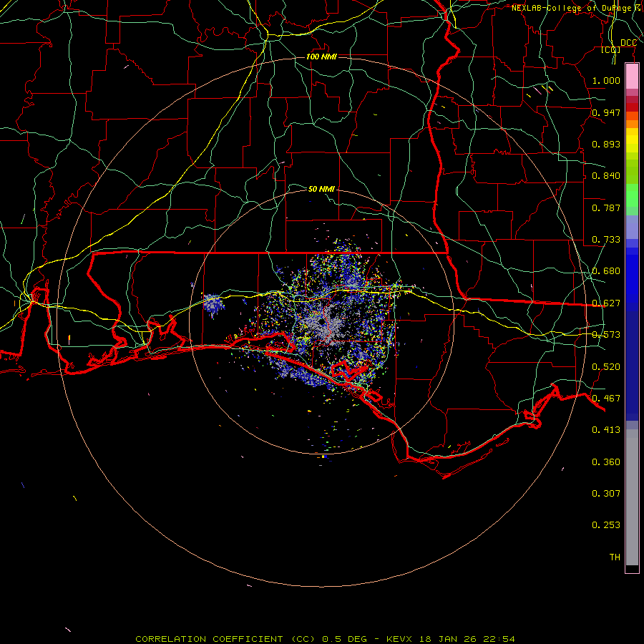This screenshot has width=644, height=644.
Task: Click the 0.360 scale value
Action: point(606,462)
